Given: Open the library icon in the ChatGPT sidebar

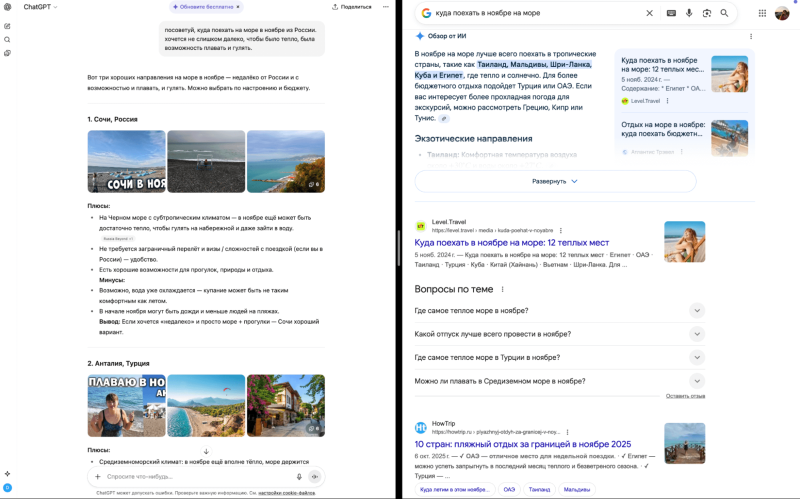Looking at the screenshot, I should (x=7, y=53).
